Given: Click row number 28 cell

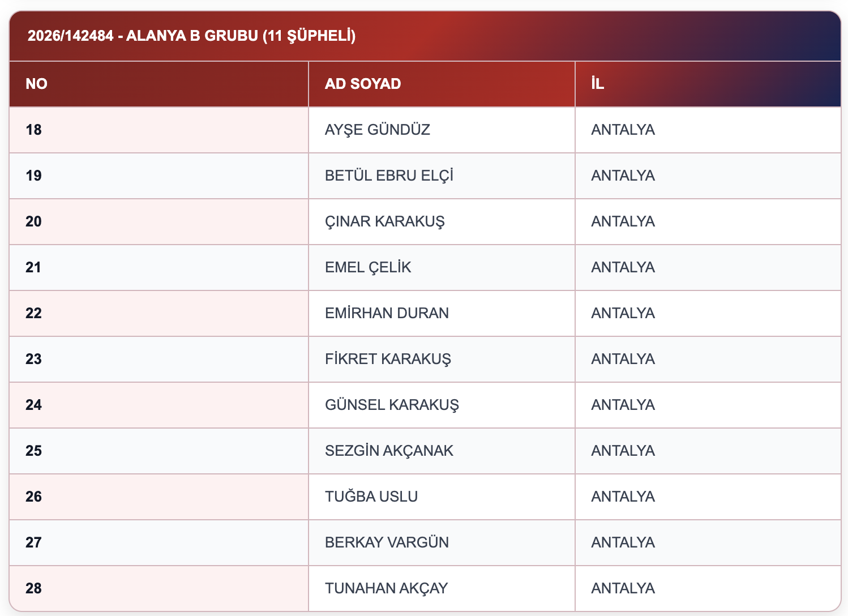Looking at the screenshot, I should coord(159,588).
